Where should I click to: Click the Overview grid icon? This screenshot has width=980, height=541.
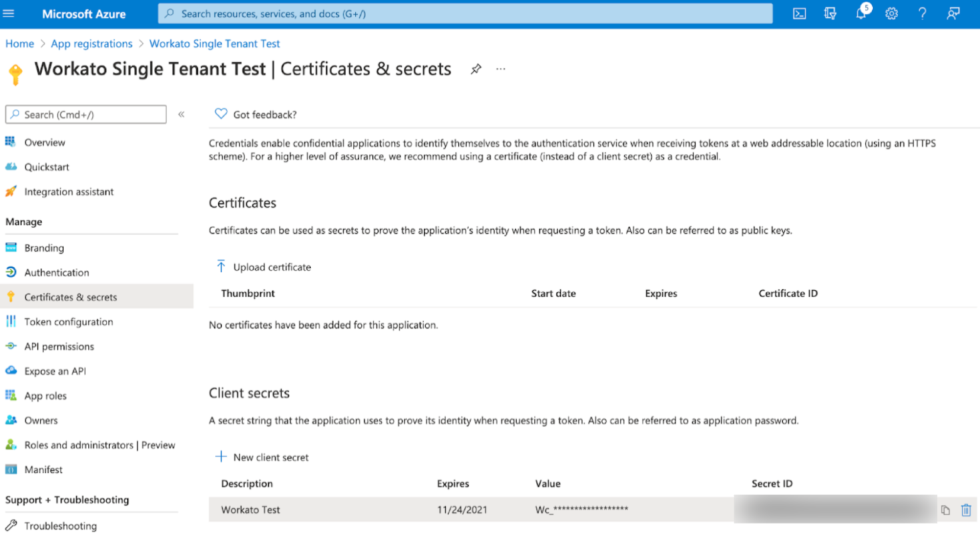click(x=11, y=142)
